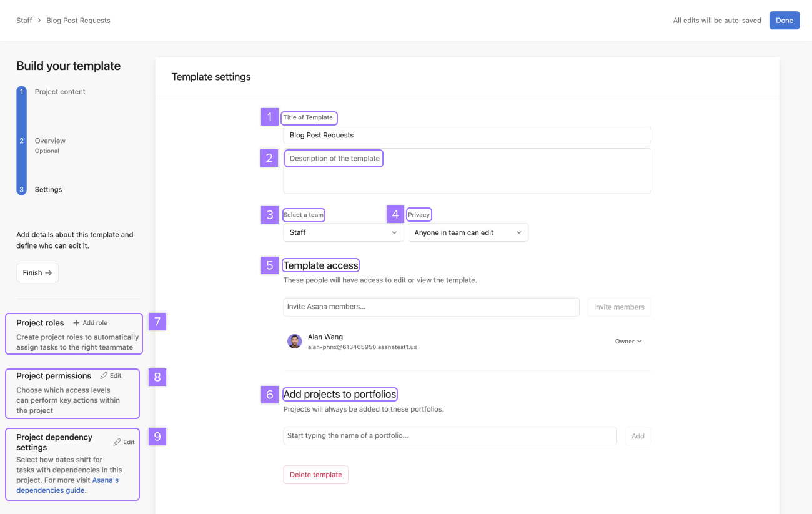Click the portfolio name search field
Viewport: 812px width, 514px height.
450,436
